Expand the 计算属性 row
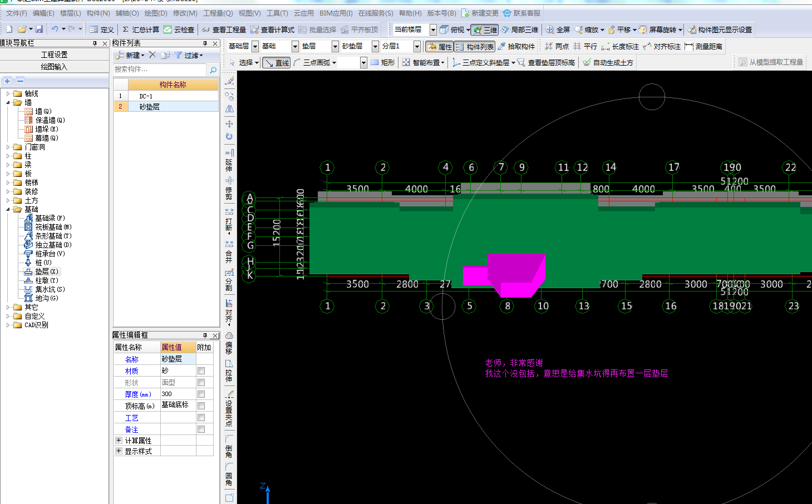The image size is (812, 504). (119, 440)
